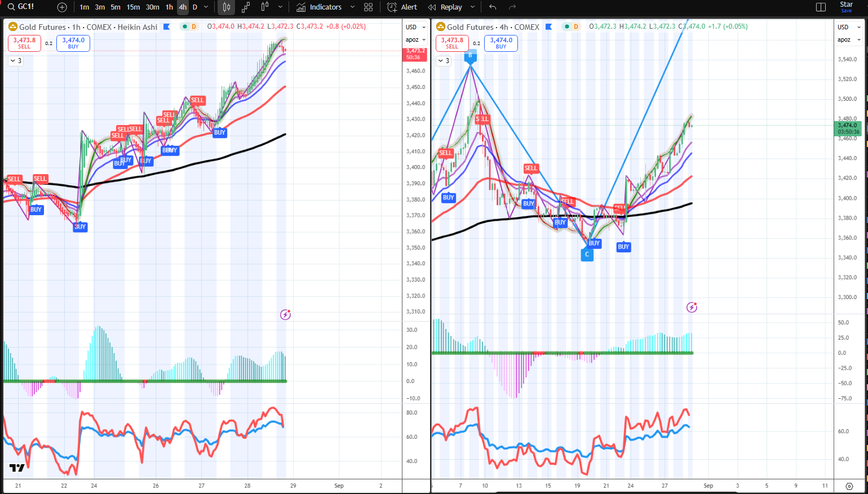Click the TradingView logo

17,468
